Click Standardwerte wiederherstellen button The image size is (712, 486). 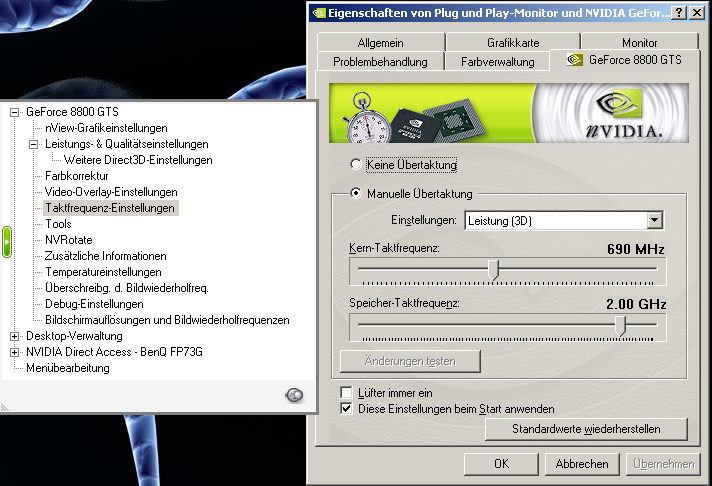point(586,429)
